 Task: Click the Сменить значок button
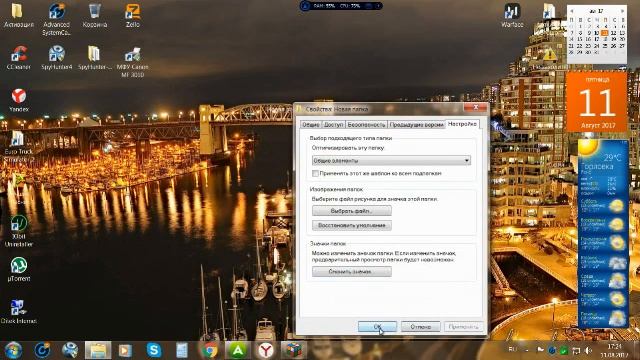coord(351,271)
